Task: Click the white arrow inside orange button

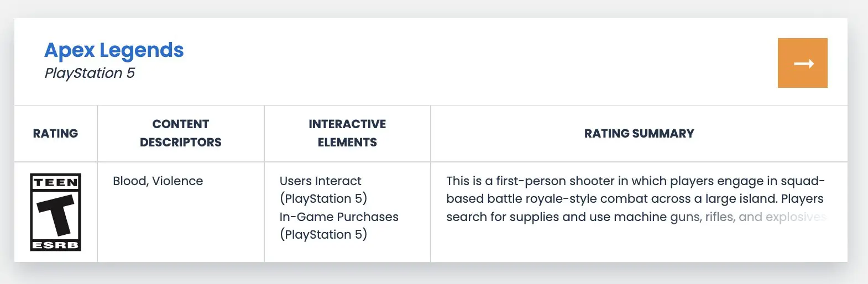Action: point(804,64)
